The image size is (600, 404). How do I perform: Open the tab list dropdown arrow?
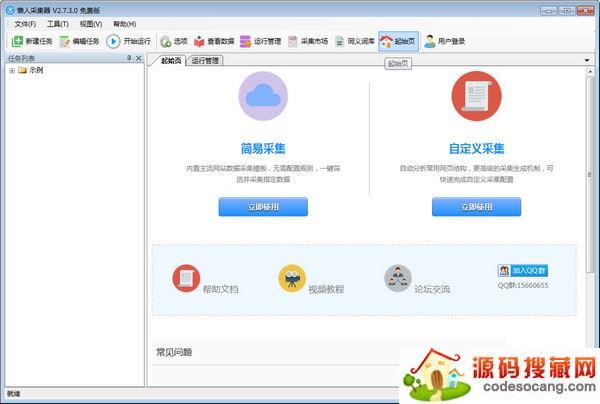588,61
